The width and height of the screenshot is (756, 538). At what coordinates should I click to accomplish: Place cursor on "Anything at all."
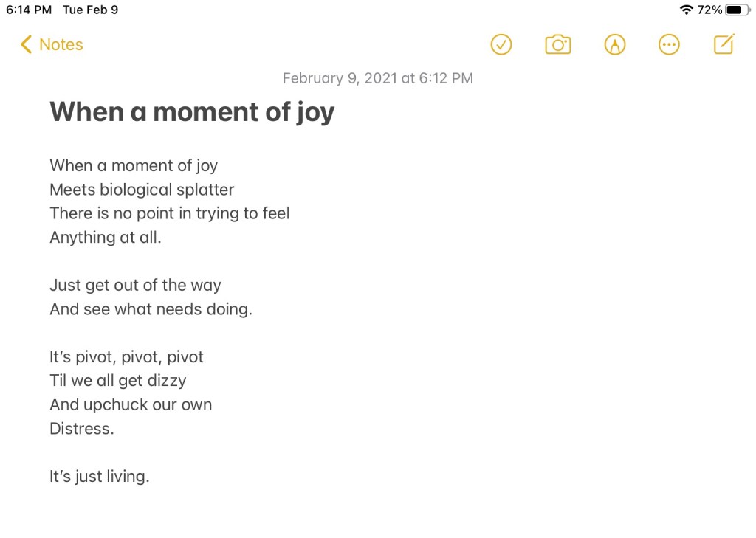click(x=105, y=238)
